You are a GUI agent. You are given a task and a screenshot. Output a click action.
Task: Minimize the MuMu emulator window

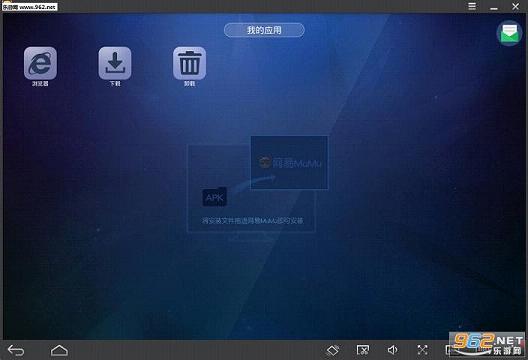point(494,6)
